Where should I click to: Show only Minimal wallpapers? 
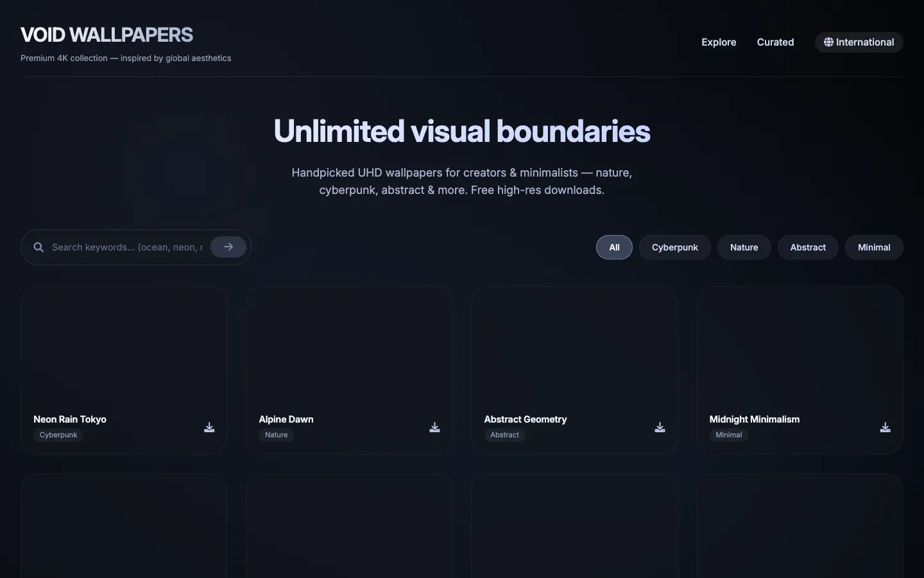click(874, 247)
